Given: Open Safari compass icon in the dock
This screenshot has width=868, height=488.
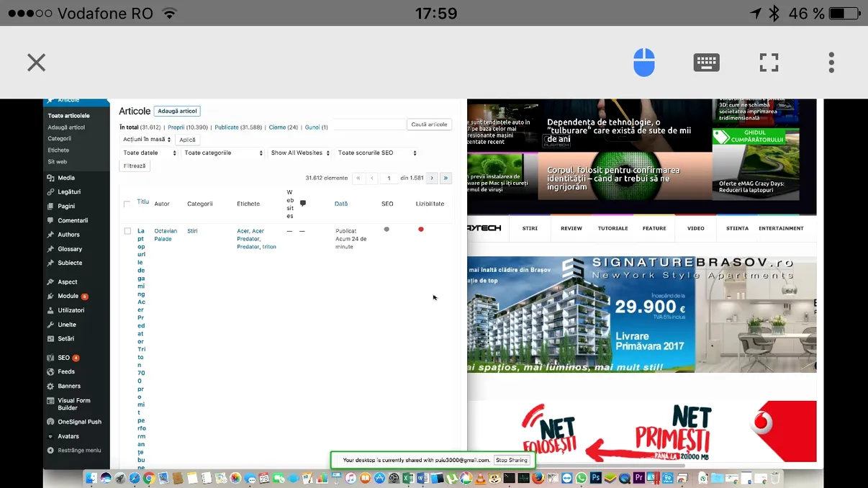Looking at the screenshot, I should tap(134, 478).
